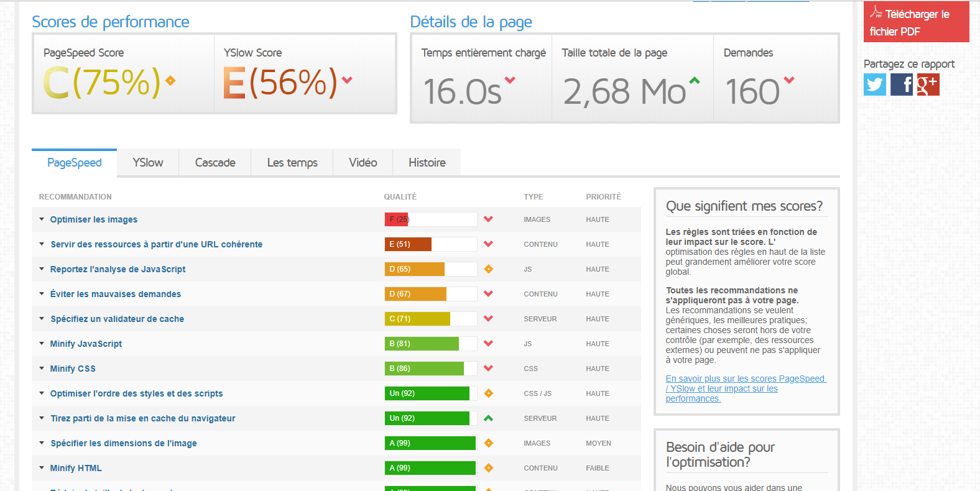Expand the Optimiser les images recommendation
980x491 pixels.
coord(42,219)
